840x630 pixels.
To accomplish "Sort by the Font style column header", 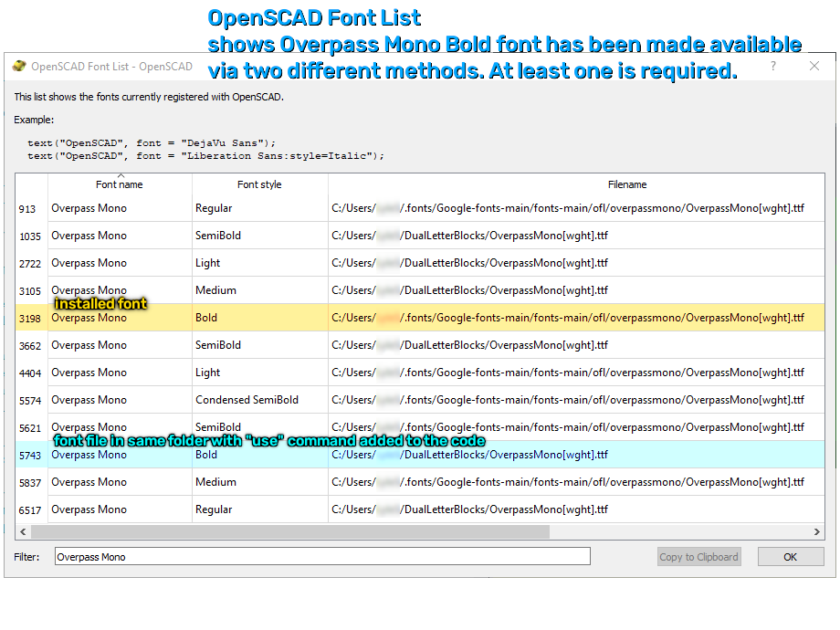I will [259, 184].
